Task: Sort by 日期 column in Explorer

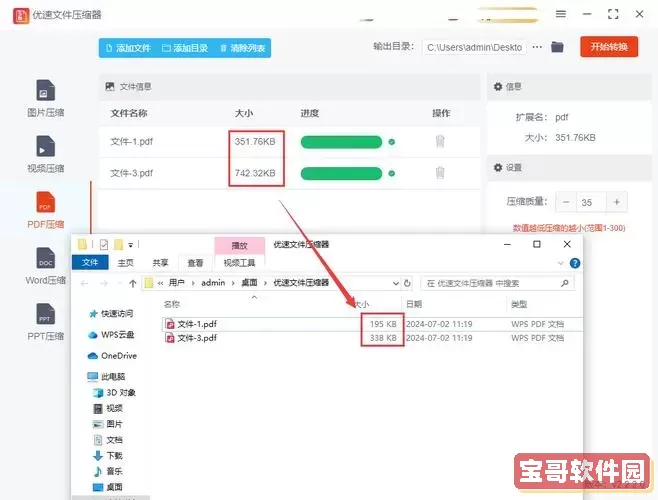Action: pos(414,304)
